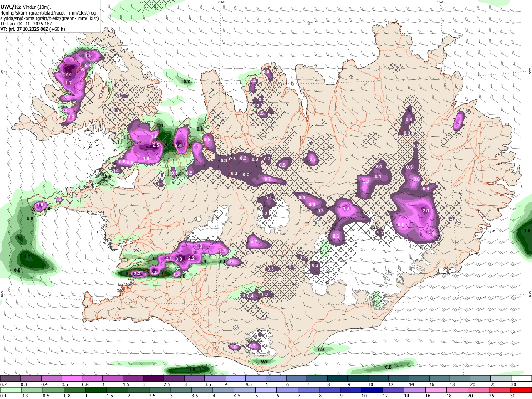Click the dark mauve swatch between 0.2 and 0.3
Screen dimensions: 532x399
click(10, 378)
